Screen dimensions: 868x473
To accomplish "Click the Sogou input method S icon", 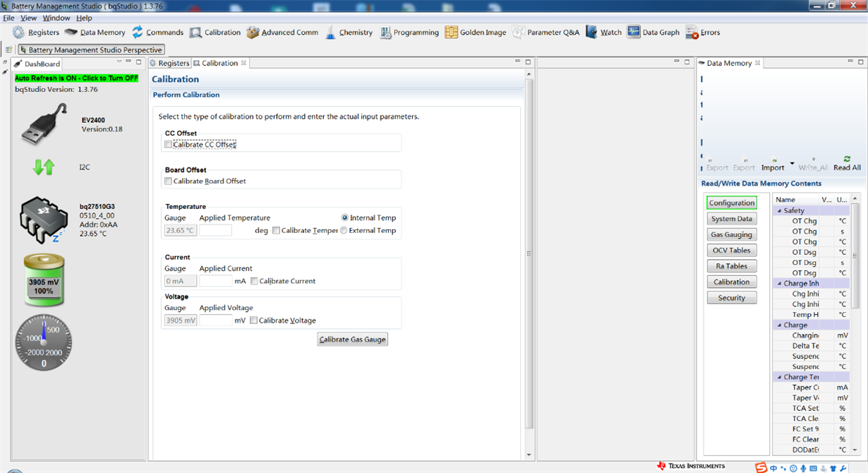I will [x=761, y=467].
